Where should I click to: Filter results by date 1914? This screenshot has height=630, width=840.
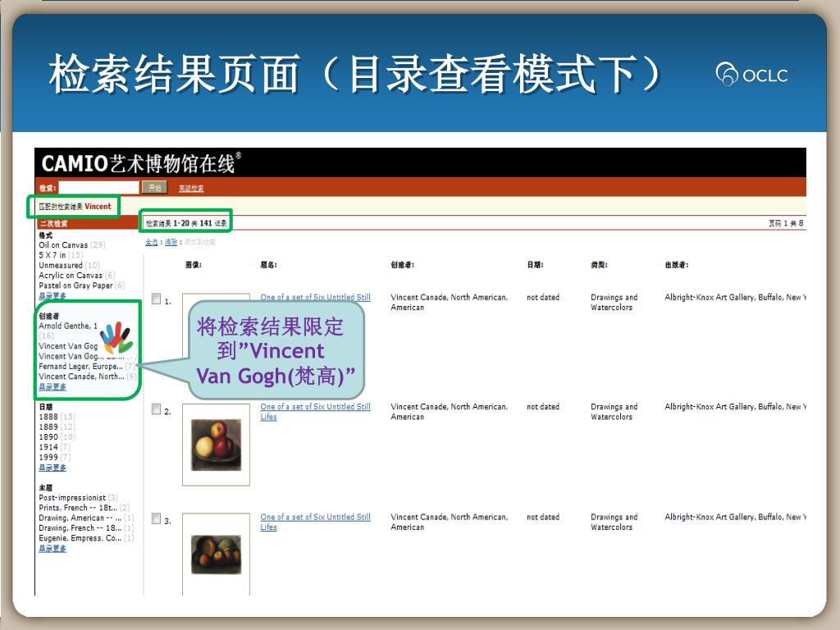(48, 447)
